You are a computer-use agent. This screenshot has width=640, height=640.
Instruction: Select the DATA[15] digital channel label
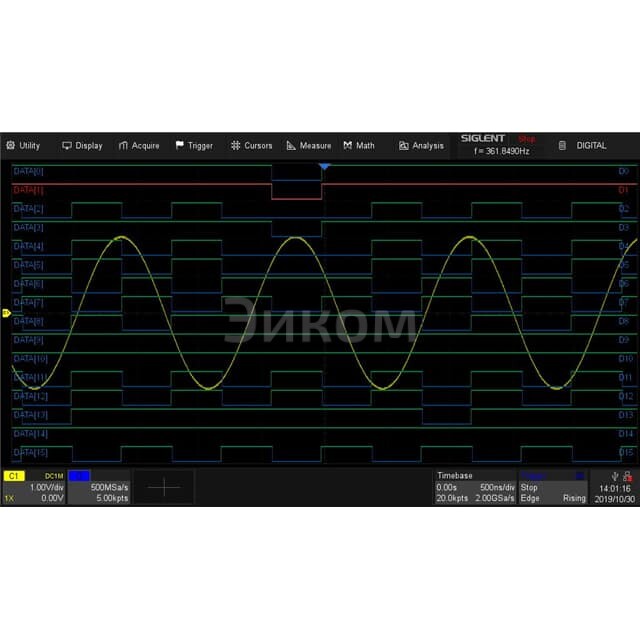coord(30,453)
